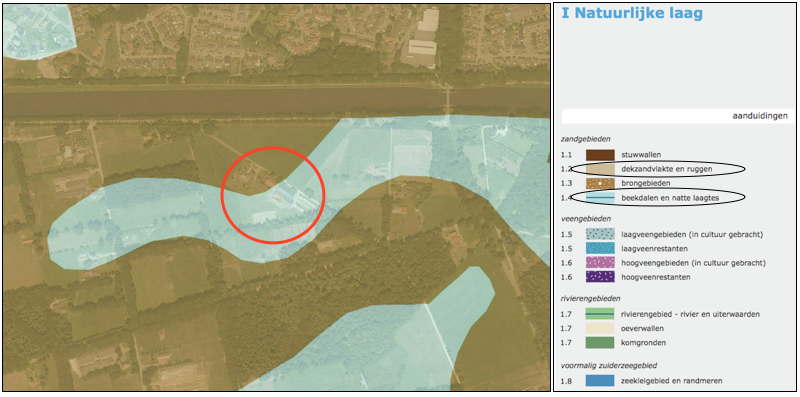This screenshot has height=397, width=800.
Task: Select the hoogveenrestanten purple swatch
Action: [600, 277]
